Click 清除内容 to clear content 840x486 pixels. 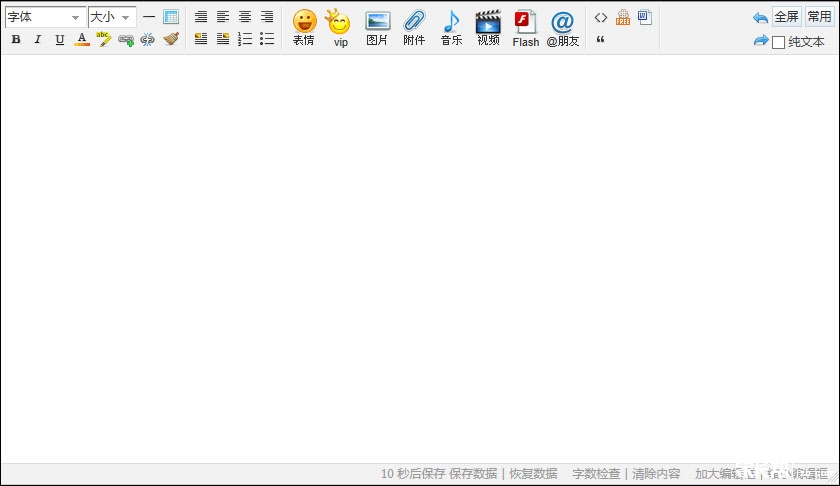656,474
